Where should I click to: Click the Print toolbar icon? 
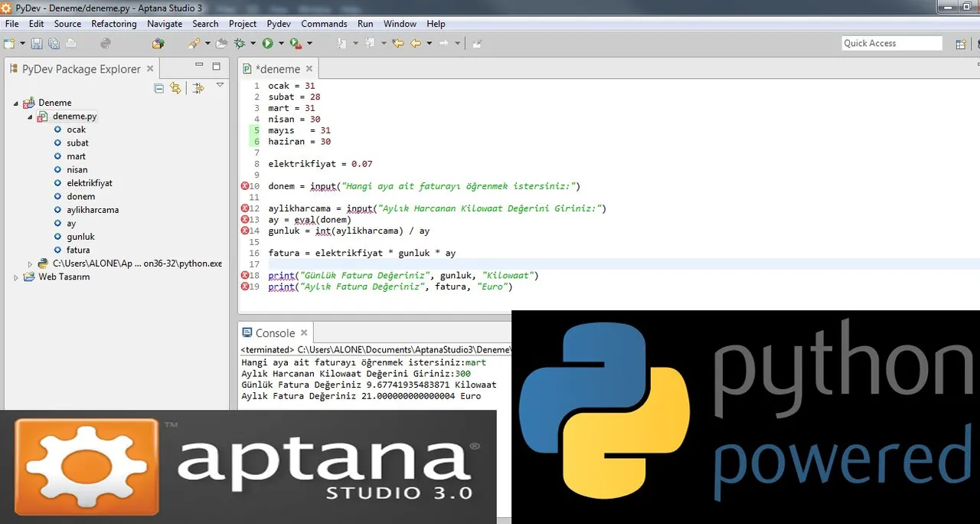click(x=71, y=44)
